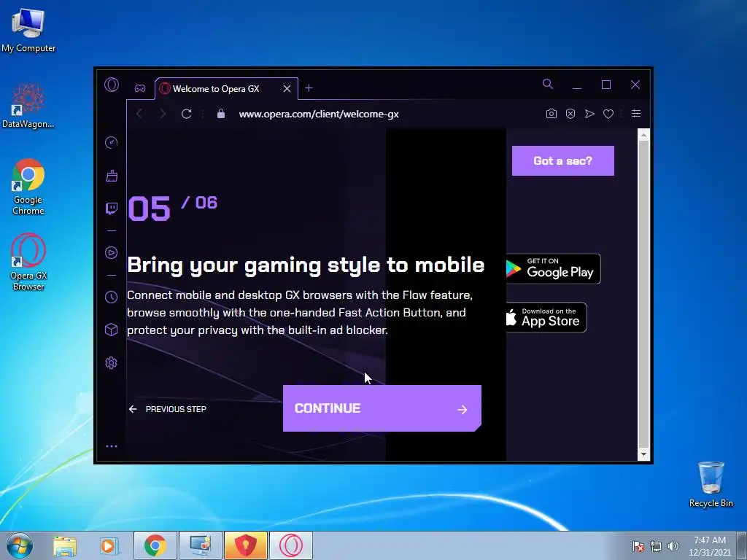This screenshot has height=560, width=747.
Task: Open Download on the App Store badge
Action: coord(546,317)
